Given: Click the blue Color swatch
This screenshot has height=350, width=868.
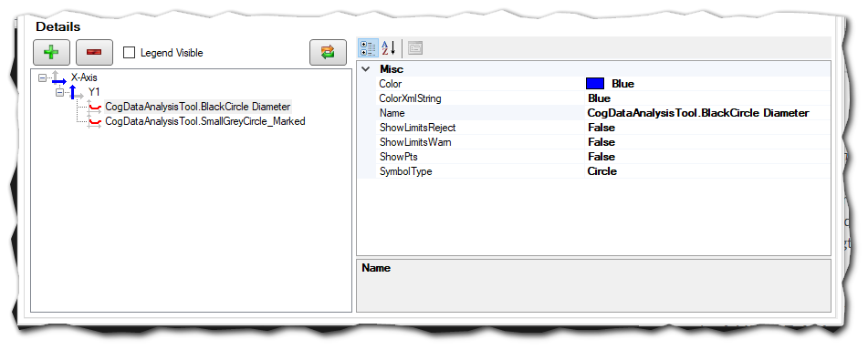Looking at the screenshot, I should 594,84.
